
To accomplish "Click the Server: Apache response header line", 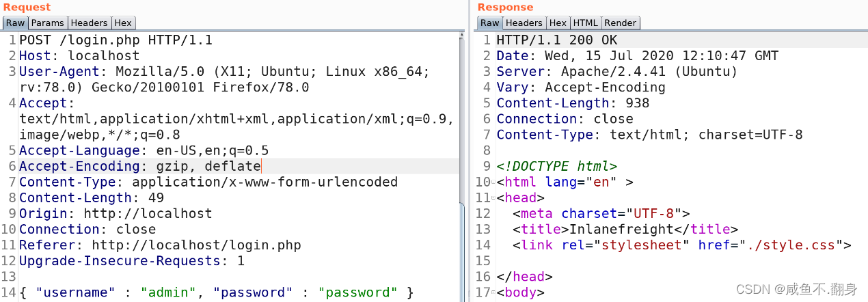I will [x=616, y=72].
